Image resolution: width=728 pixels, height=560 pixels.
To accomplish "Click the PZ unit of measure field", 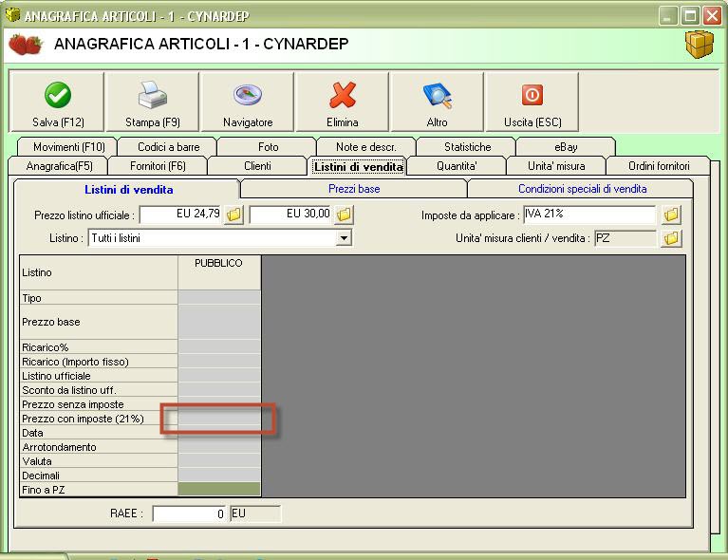I will 625,238.
